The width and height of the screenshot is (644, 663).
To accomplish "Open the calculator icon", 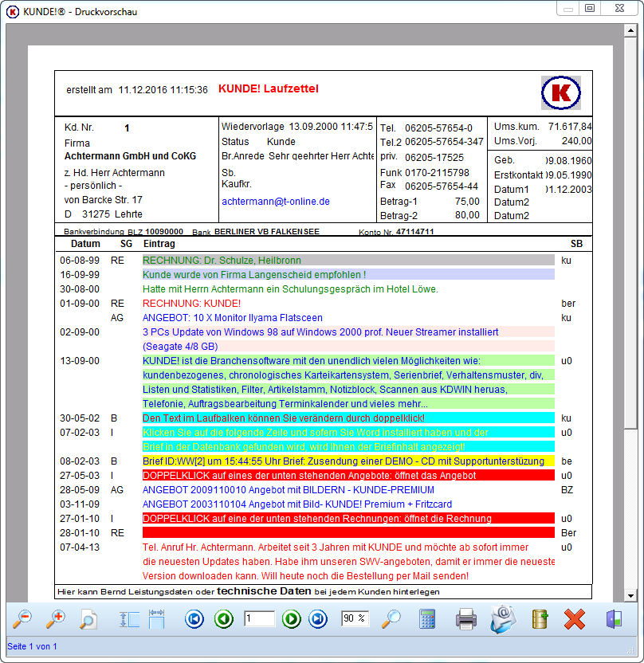I will pos(426,619).
